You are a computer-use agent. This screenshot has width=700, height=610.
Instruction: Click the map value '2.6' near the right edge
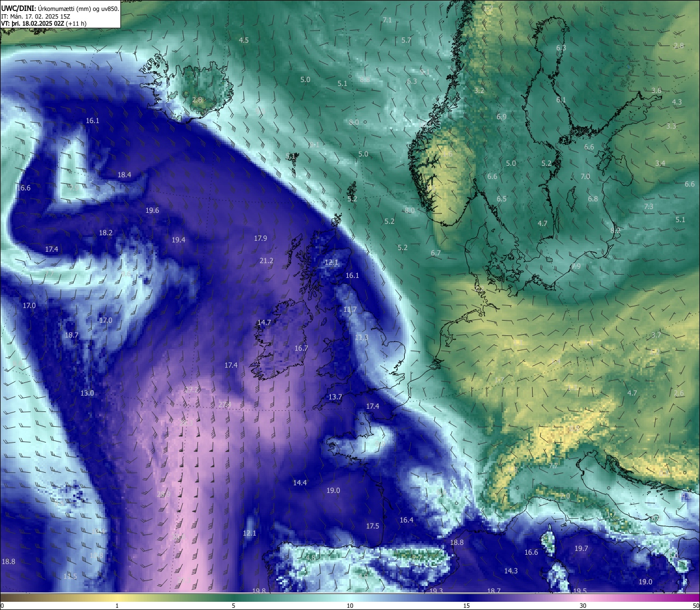(679, 394)
